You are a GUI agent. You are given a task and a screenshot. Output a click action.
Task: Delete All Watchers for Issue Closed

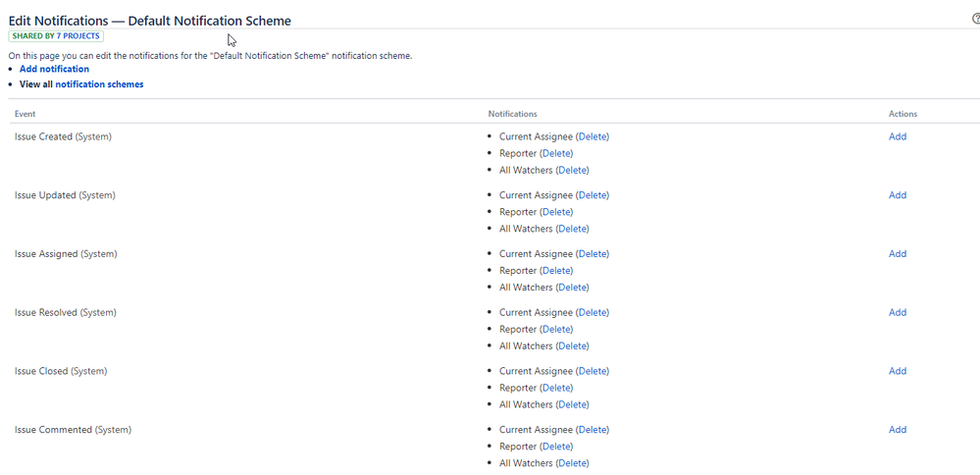point(572,405)
